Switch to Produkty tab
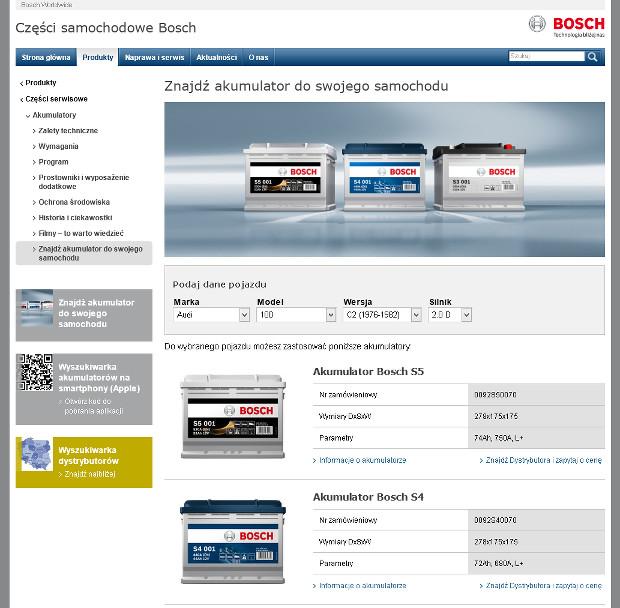 (x=98, y=57)
